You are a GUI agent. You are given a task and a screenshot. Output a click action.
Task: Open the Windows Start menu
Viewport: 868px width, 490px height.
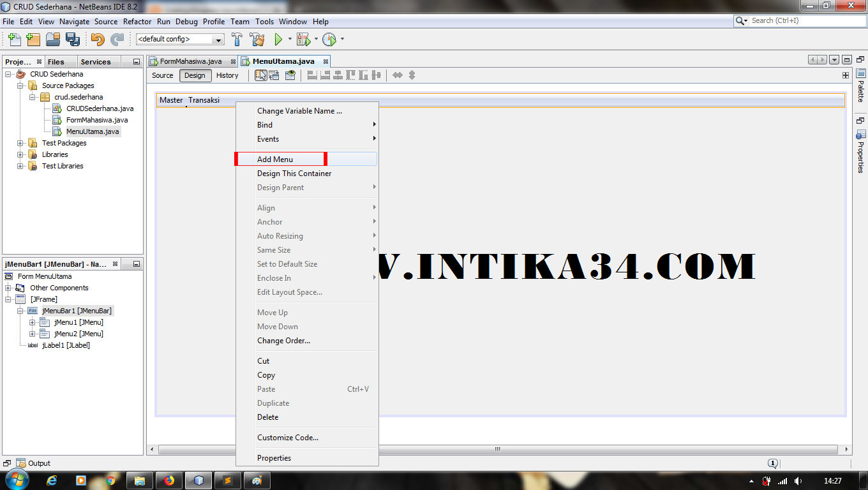tap(17, 480)
